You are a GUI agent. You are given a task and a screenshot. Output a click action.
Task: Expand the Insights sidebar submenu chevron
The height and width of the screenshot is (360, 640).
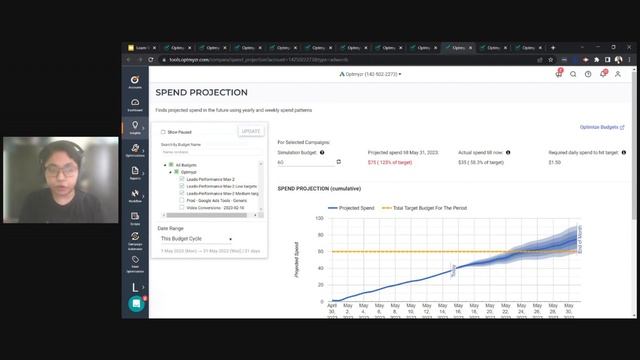[143, 128]
